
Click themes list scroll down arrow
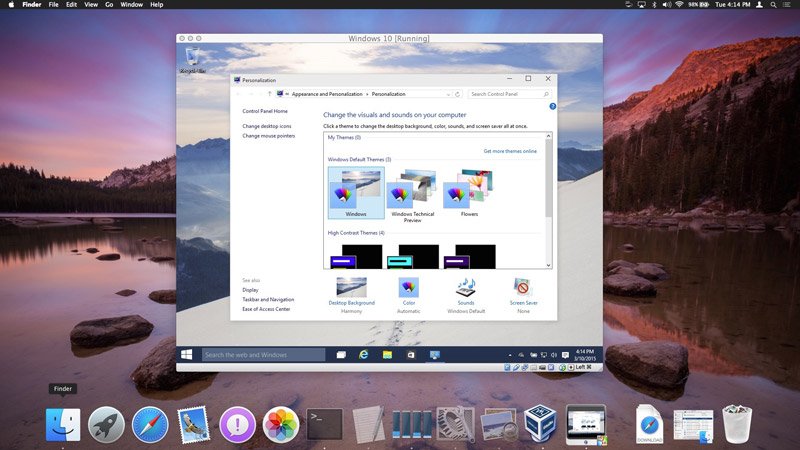coord(548,265)
